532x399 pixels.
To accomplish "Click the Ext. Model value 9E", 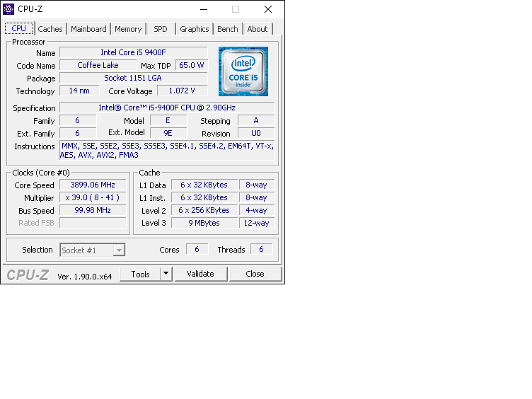I will [x=168, y=133].
